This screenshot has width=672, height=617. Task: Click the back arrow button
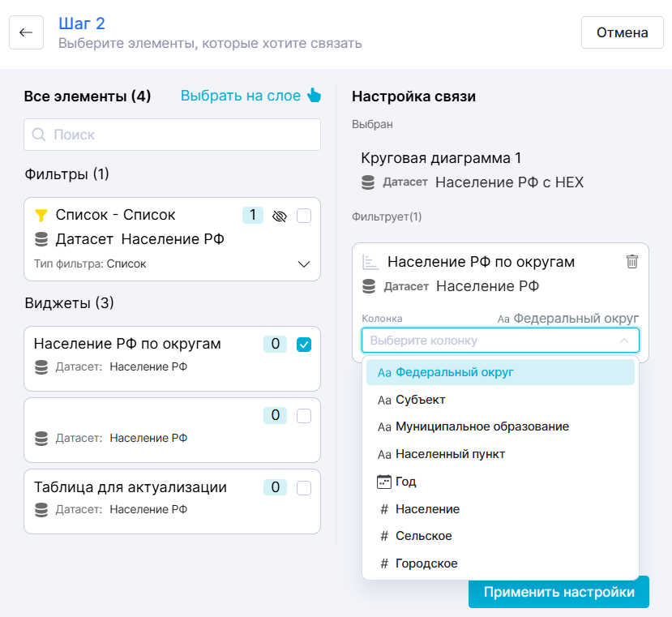click(26, 32)
